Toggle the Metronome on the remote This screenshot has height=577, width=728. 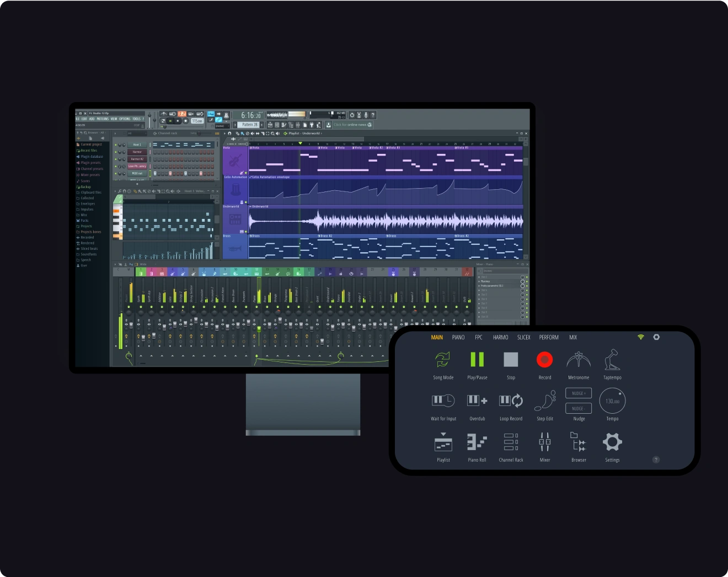coord(579,360)
